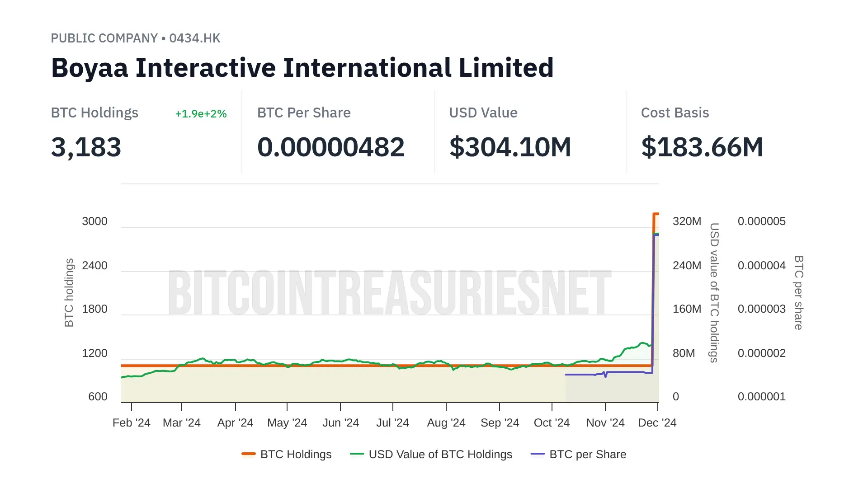Click the 'USD value of BTC holdings' axis title
868x488 pixels.
point(714,292)
